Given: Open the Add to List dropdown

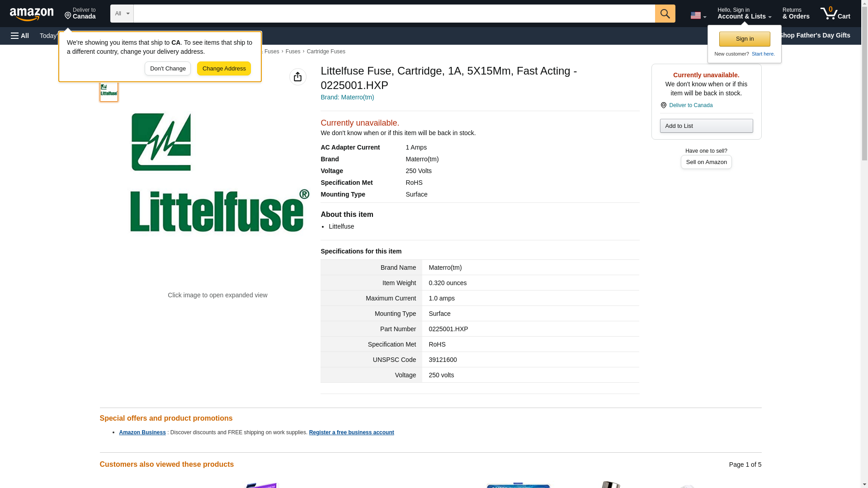Looking at the screenshot, I should pyautogui.click(x=706, y=126).
